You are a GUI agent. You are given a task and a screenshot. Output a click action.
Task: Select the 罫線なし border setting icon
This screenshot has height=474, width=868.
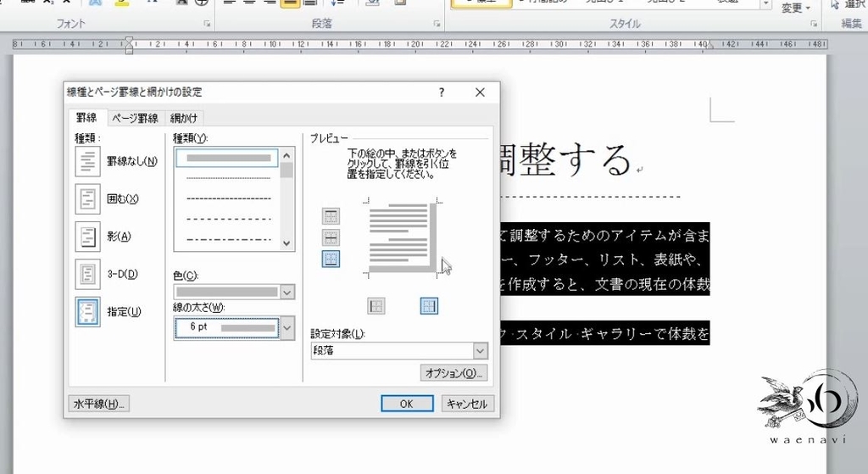point(87,161)
